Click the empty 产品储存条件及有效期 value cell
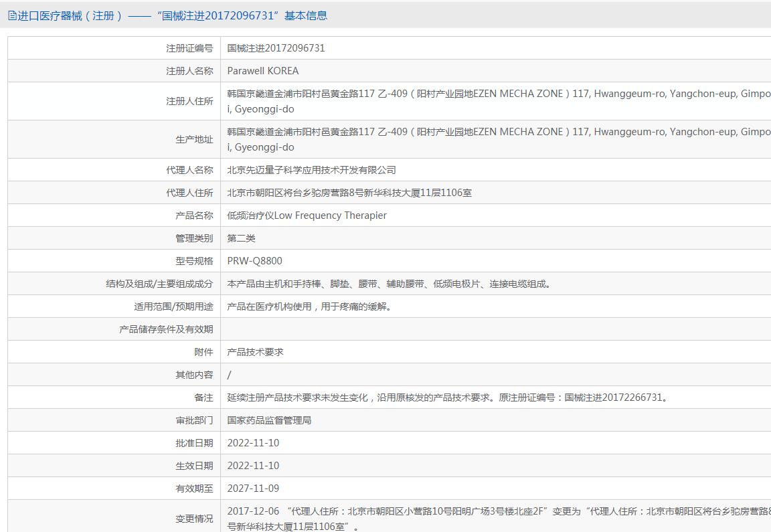This screenshot has width=771, height=532. 495,329
